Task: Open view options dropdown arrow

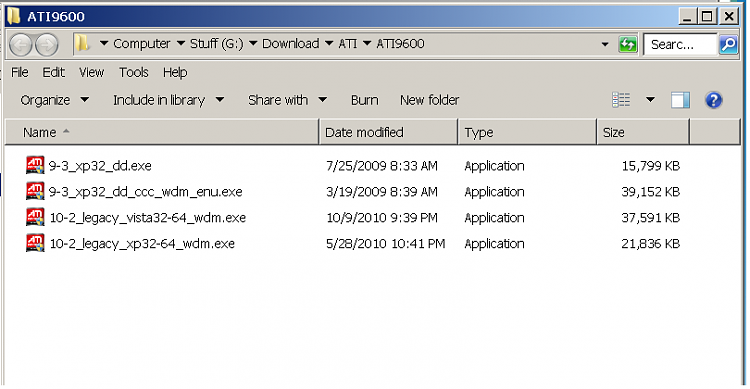Action: pos(650,100)
